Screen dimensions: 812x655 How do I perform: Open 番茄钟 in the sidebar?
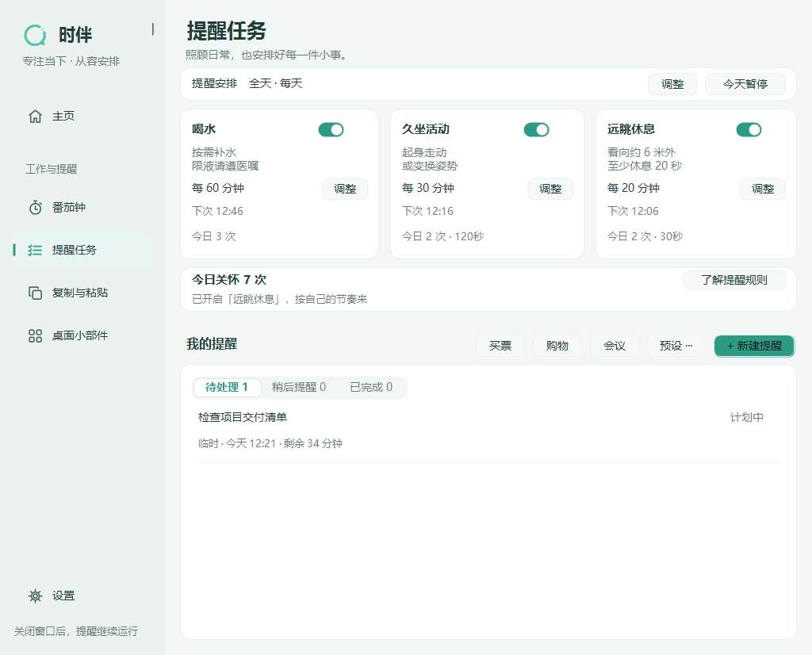(x=82, y=208)
